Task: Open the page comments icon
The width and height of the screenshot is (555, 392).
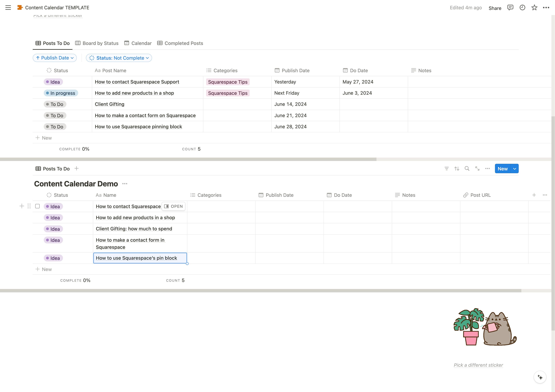Action: click(510, 7)
